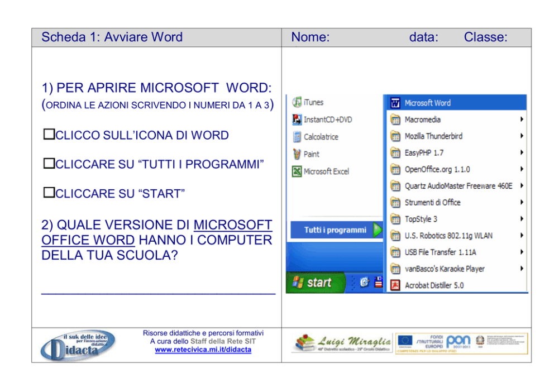Click the Didacta logo in the footer

(78, 345)
